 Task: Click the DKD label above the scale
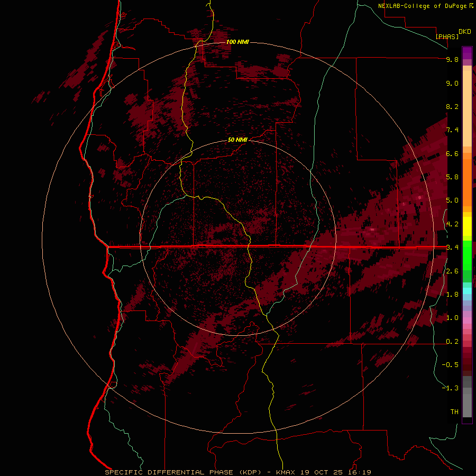click(465, 32)
